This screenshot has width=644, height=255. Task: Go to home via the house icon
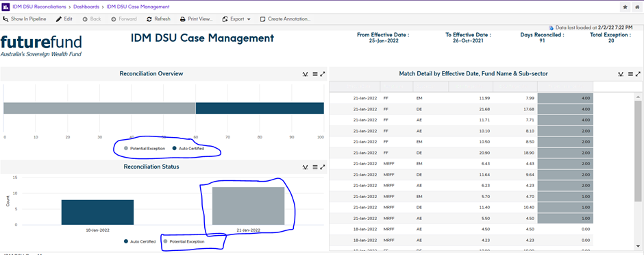pyautogui.click(x=636, y=7)
